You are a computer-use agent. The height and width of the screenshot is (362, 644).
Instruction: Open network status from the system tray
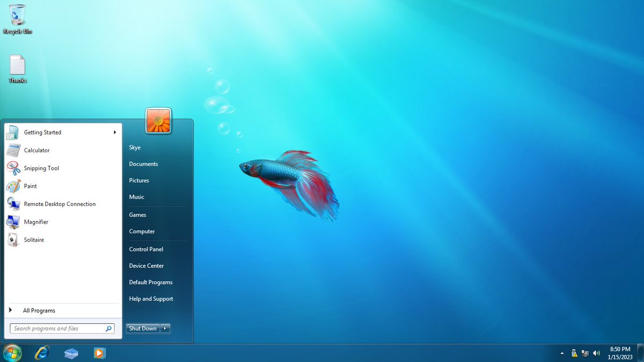click(x=585, y=353)
